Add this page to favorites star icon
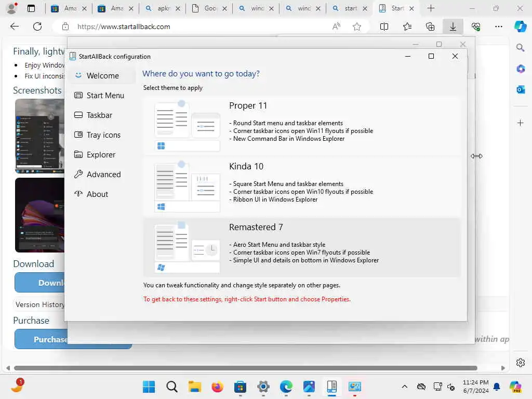This screenshot has height=399, width=532. (356, 26)
